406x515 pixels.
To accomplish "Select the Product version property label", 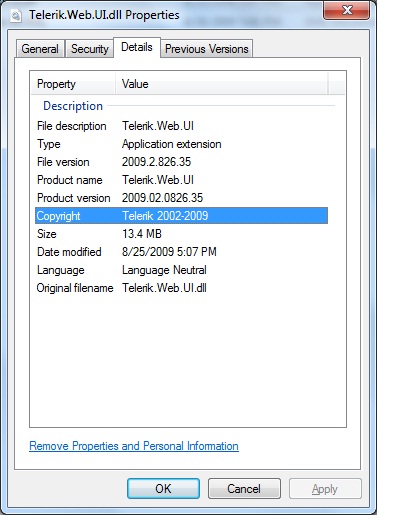I will [x=74, y=198].
